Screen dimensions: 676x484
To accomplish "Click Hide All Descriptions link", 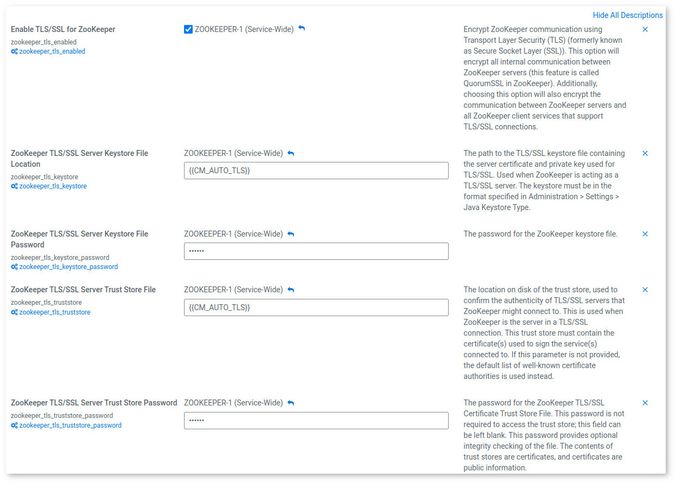I will [x=627, y=15].
